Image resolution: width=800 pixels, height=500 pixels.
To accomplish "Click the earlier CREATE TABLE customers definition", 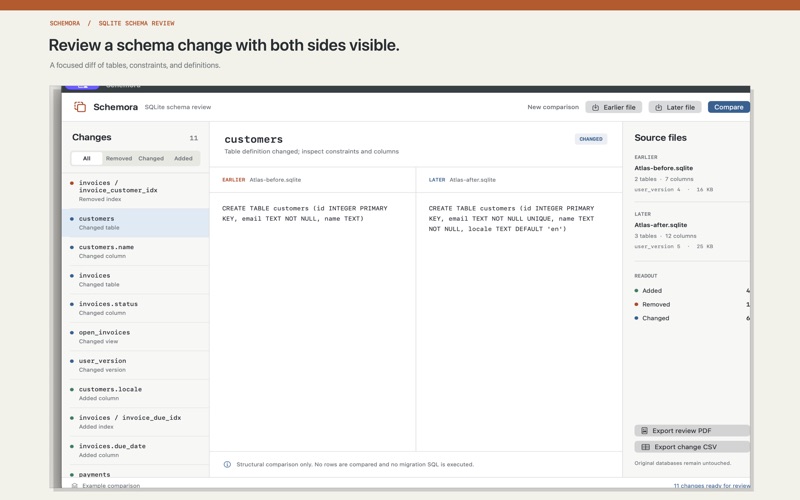I will (305, 213).
